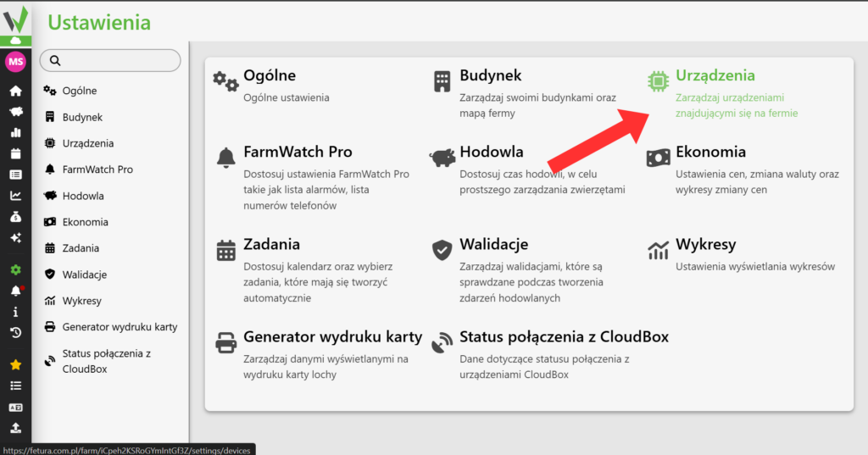The image size is (868, 455).
Task: Open the FarmWatch Pro card heading
Action: pyautogui.click(x=298, y=152)
